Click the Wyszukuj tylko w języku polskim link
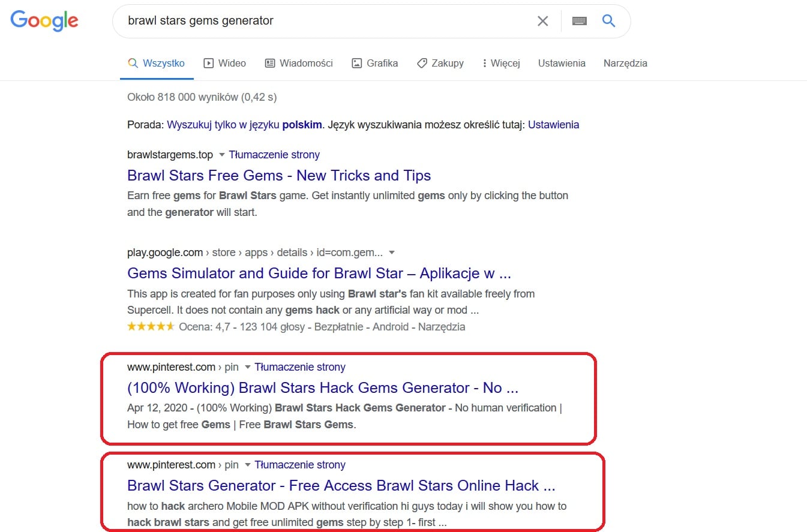The width and height of the screenshot is (807, 532). tap(245, 125)
